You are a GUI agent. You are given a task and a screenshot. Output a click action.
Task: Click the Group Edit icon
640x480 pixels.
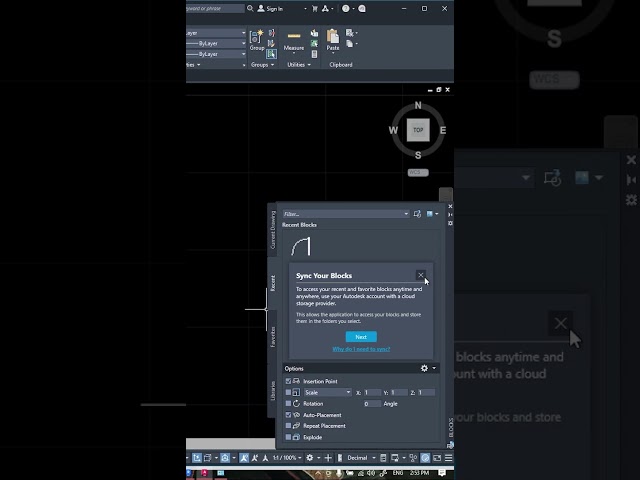(x=271, y=43)
